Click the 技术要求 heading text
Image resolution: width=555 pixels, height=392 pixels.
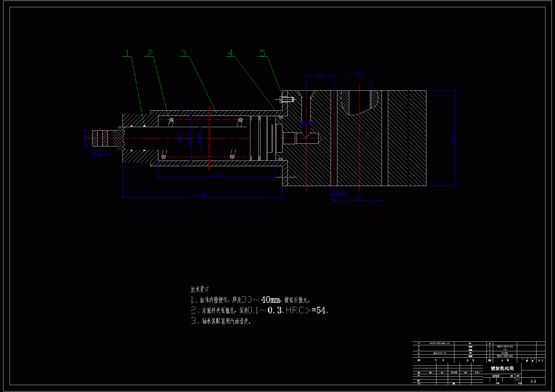200,289
